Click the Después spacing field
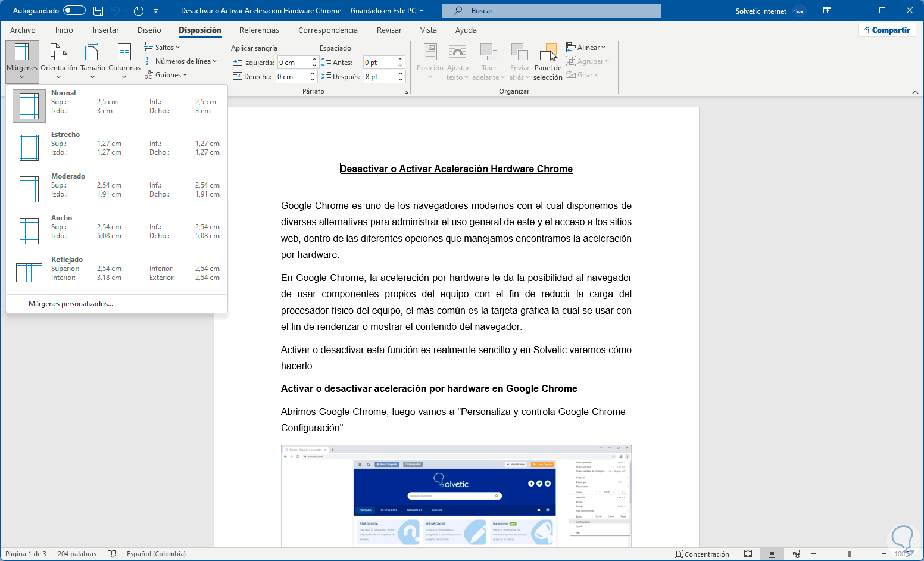The height and width of the screenshot is (561, 924). pos(380,77)
